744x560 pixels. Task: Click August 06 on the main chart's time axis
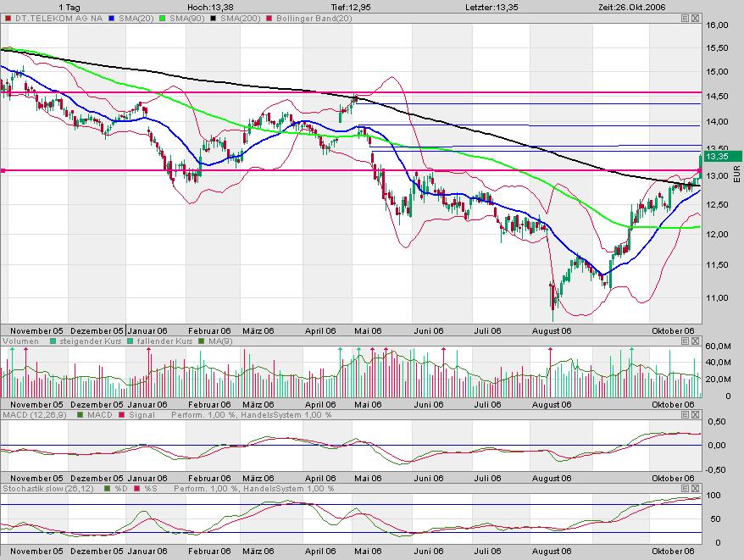(552, 331)
